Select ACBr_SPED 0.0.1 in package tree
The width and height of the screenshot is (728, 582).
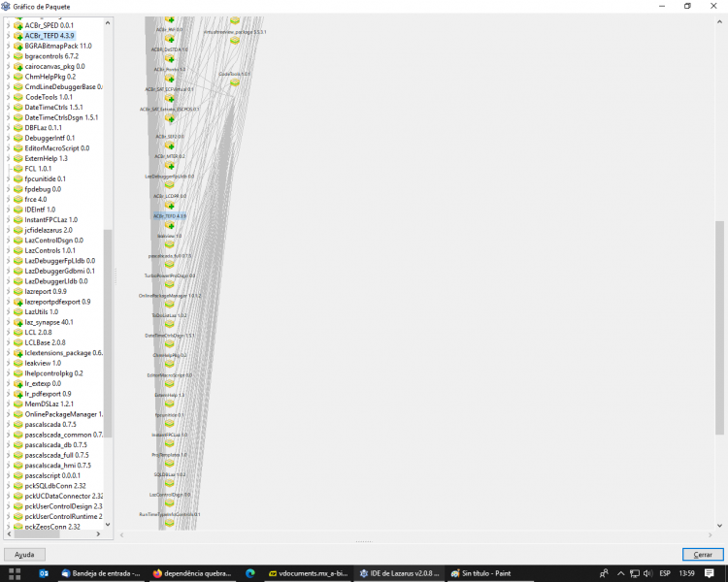pos(50,25)
